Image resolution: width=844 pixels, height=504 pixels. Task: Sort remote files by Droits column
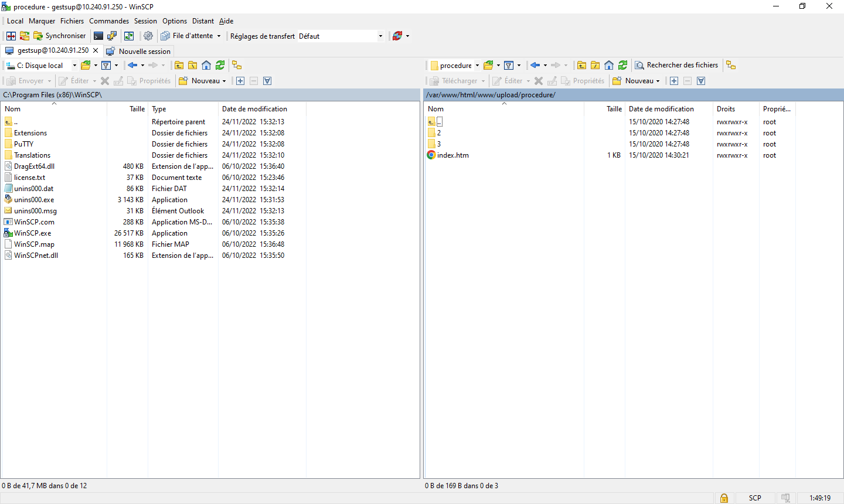click(736, 108)
